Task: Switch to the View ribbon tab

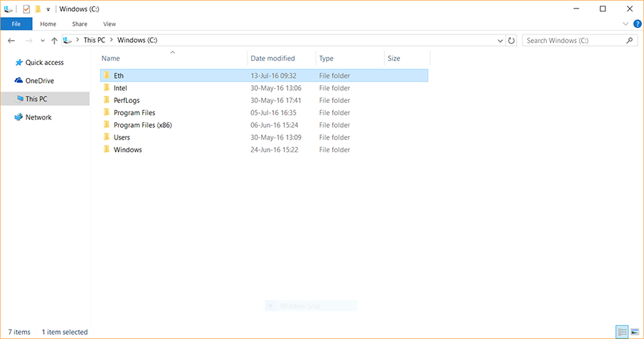Action: [x=109, y=24]
